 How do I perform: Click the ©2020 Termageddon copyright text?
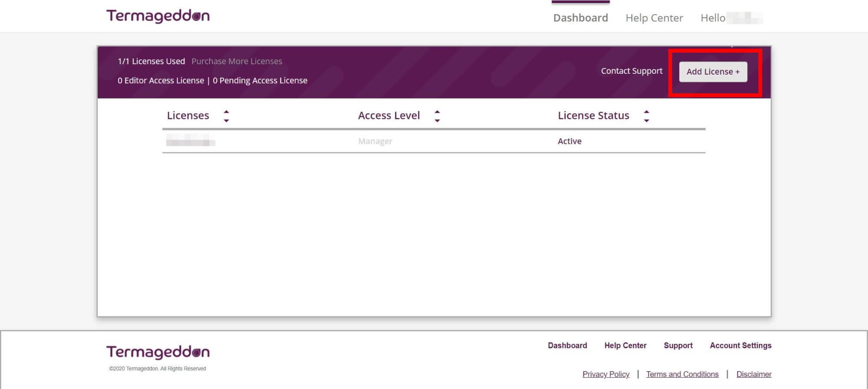click(158, 369)
